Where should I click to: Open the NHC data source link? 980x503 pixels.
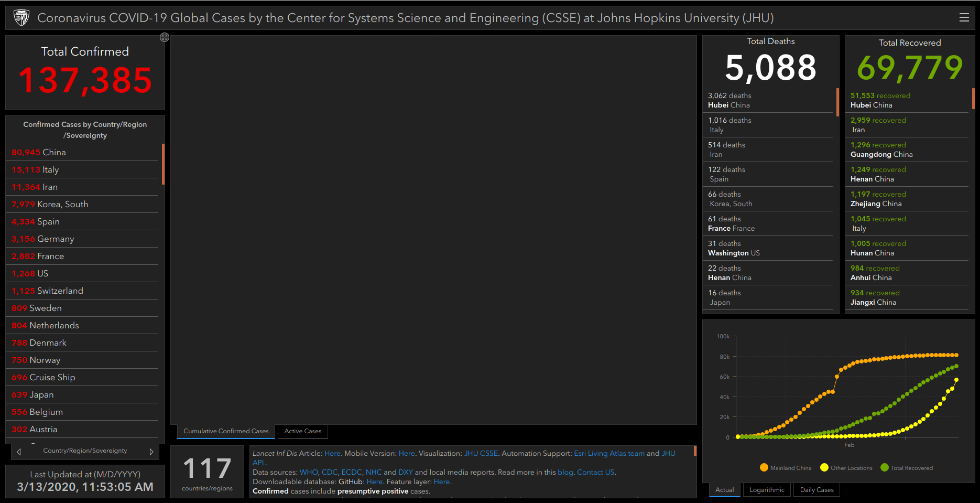pyautogui.click(x=374, y=472)
